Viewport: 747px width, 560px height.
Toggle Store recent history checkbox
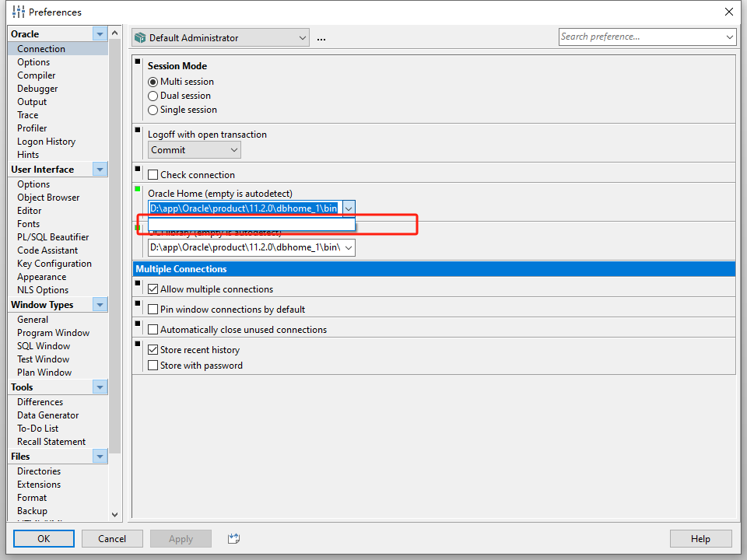pyautogui.click(x=153, y=350)
